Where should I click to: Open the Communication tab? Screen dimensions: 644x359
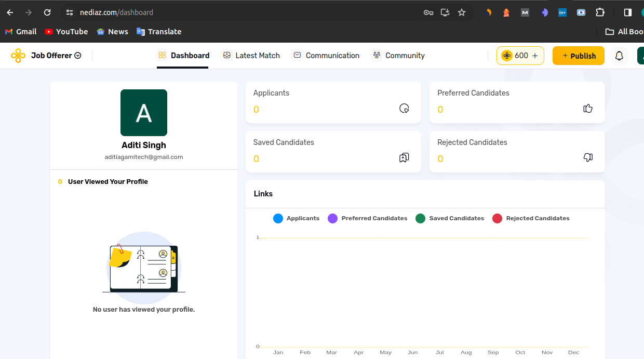tap(326, 56)
